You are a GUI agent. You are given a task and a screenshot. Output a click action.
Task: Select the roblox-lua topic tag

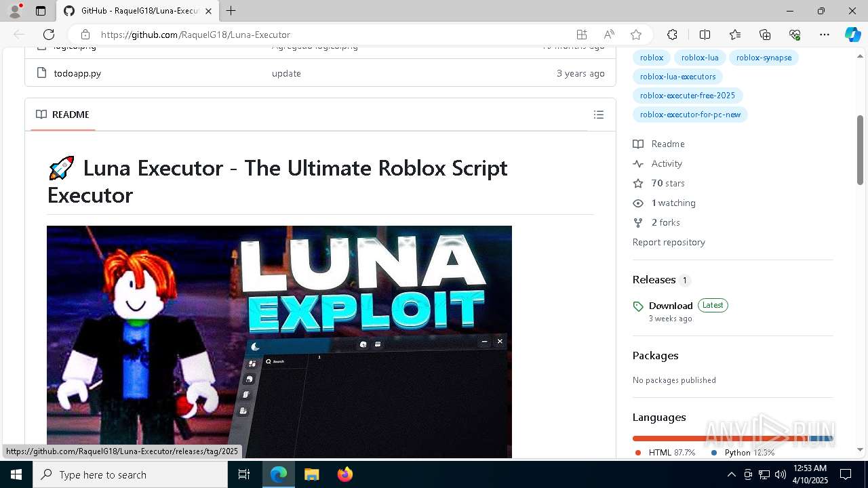tap(700, 58)
